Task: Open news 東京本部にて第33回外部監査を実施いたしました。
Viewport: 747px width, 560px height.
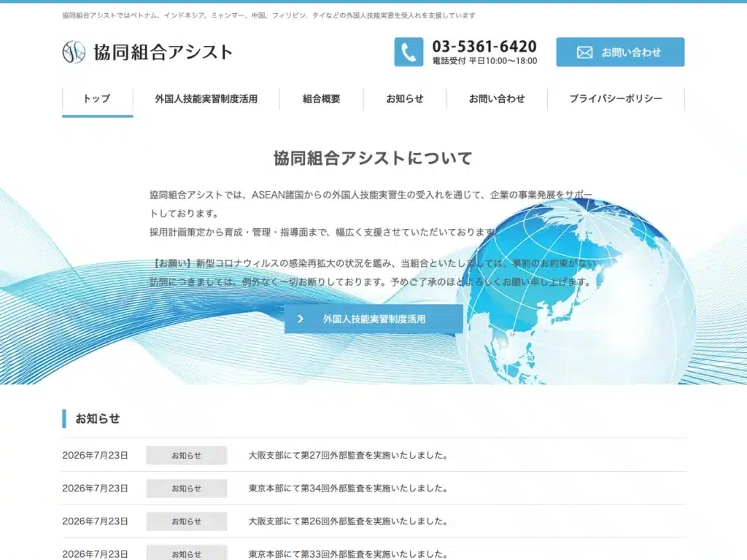Action: pyautogui.click(x=348, y=554)
